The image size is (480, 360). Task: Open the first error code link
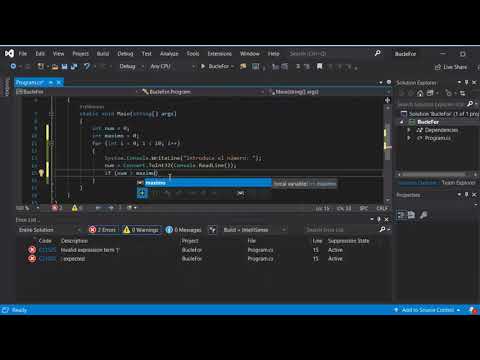pos(48,250)
